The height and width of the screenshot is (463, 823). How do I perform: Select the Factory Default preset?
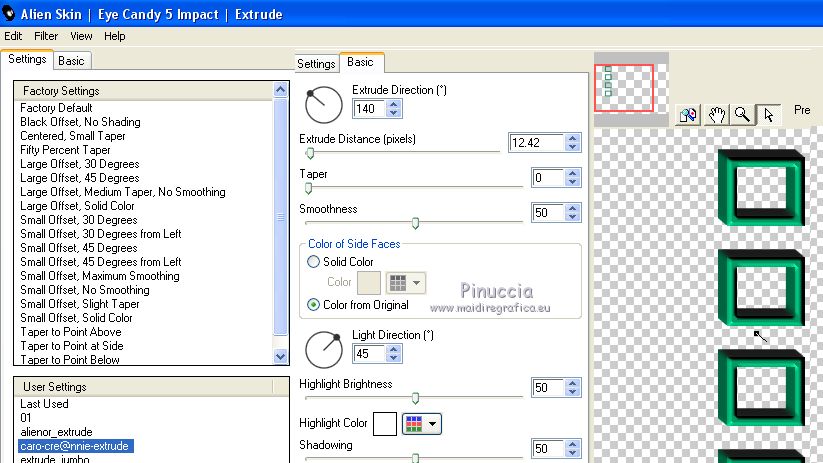point(56,108)
